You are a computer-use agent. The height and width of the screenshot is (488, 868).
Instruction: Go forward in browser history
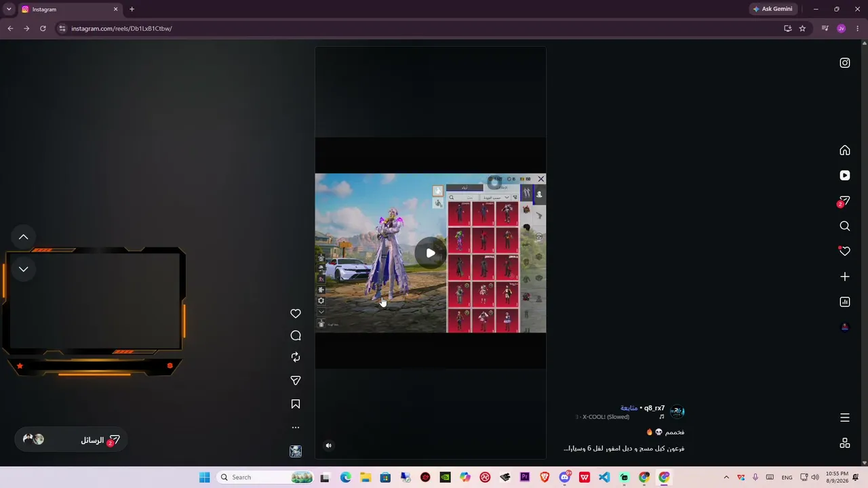pos(26,28)
